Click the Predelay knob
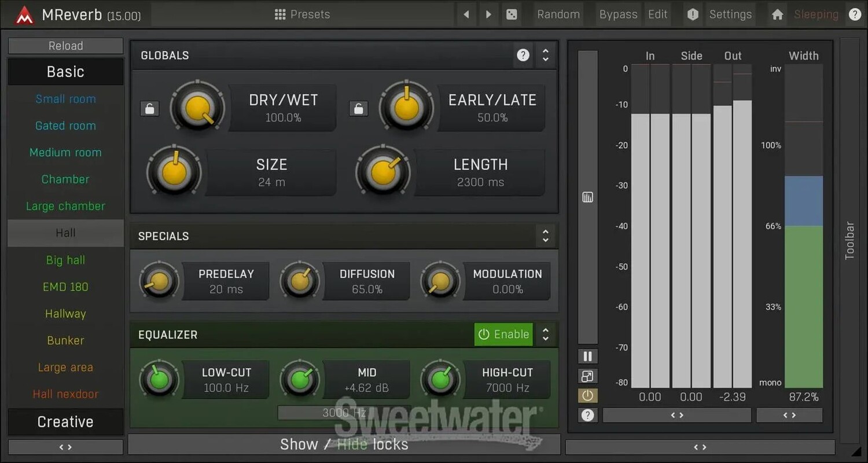 tap(160, 281)
